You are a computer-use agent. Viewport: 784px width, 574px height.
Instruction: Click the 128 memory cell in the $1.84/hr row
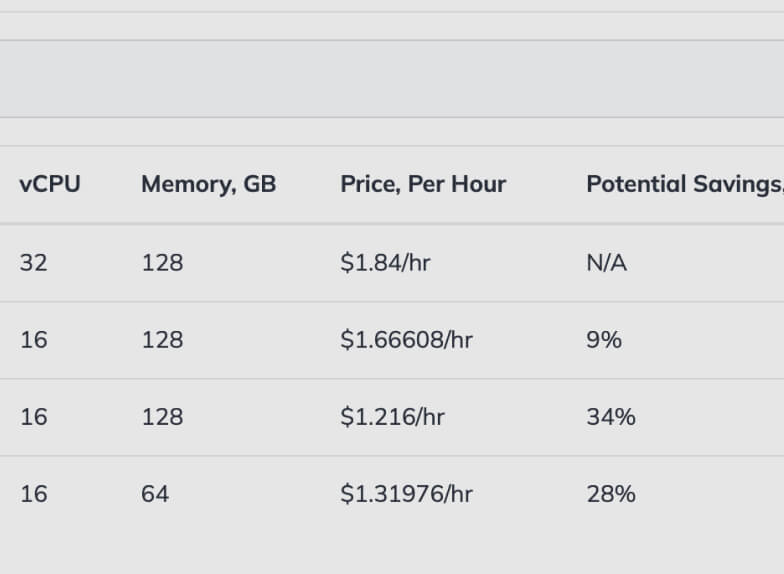(162, 263)
